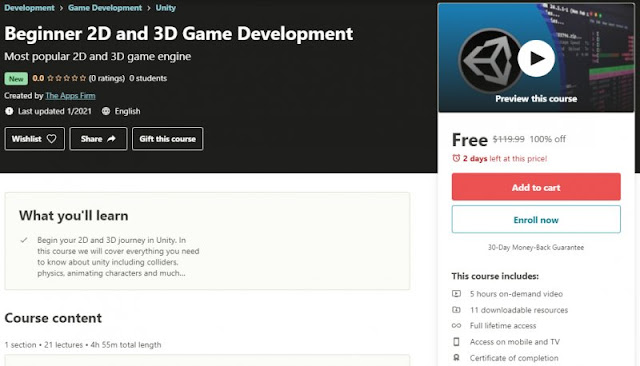Click Access on mobile and TV text
The height and width of the screenshot is (366, 640).
pos(514,342)
